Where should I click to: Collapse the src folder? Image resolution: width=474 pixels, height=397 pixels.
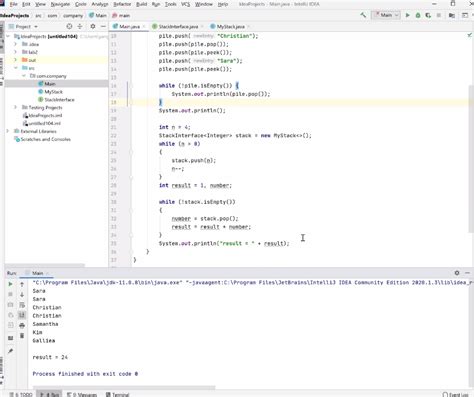(15, 68)
